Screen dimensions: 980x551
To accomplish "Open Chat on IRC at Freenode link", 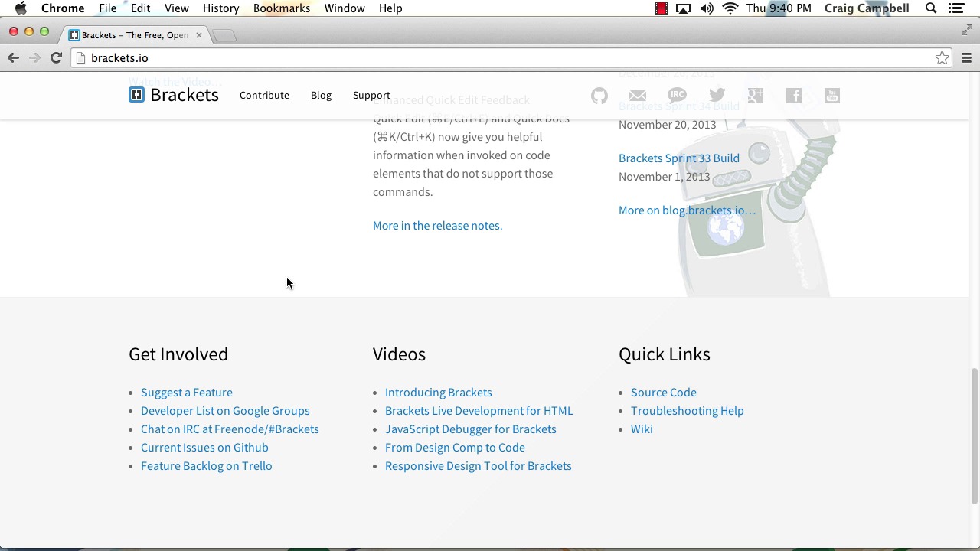I will 230,429.
